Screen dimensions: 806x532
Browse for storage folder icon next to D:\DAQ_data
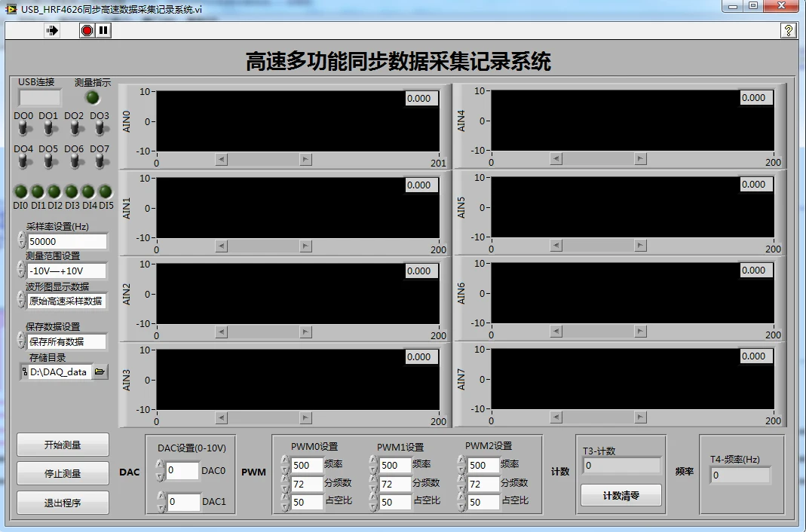(100, 371)
